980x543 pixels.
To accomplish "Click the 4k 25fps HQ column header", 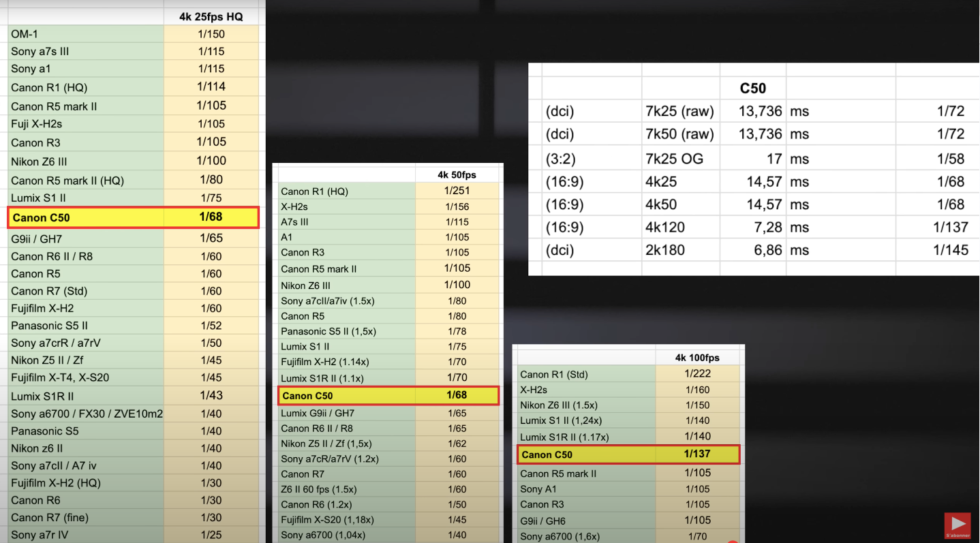I will coord(211,16).
